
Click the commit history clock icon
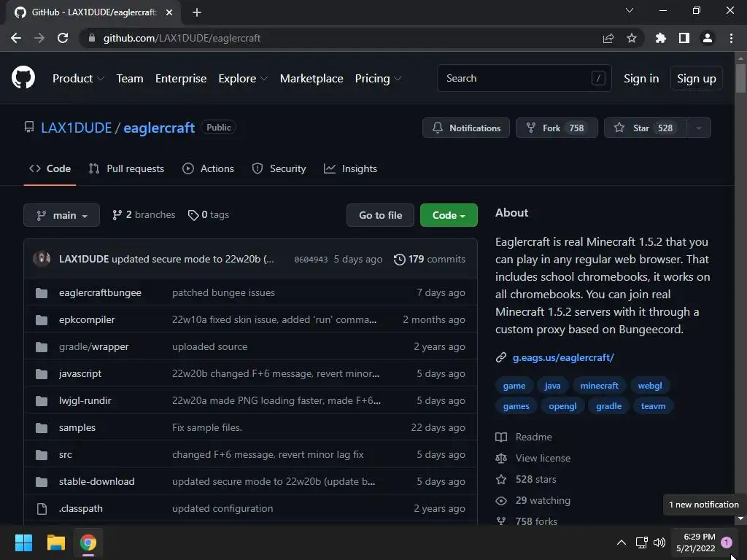tap(399, 259)
